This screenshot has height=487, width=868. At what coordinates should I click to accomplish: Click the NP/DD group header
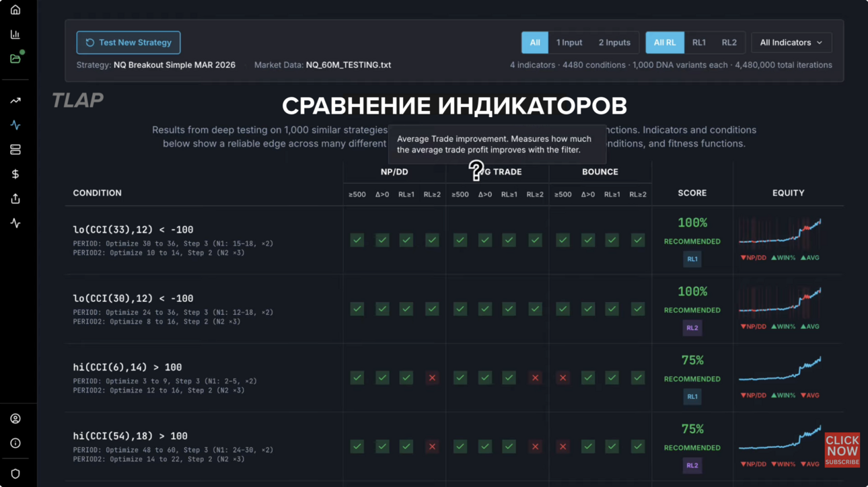point(394,172)
